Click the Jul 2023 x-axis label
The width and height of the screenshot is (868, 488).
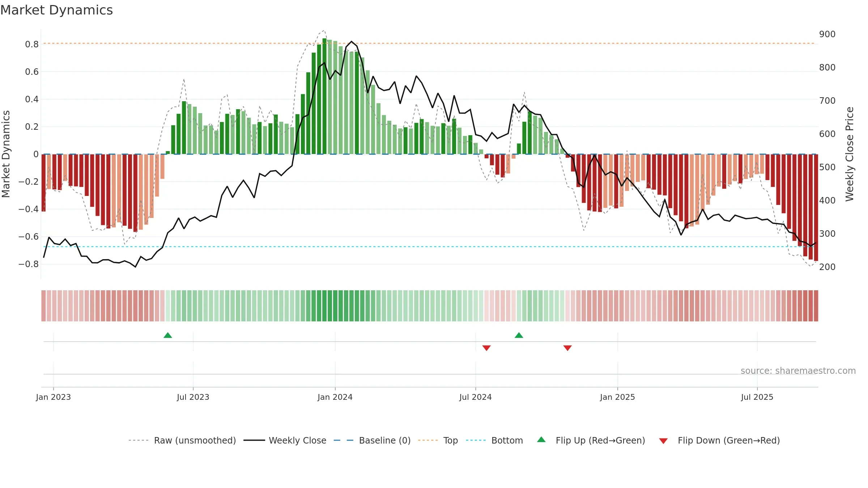[193, 397]
